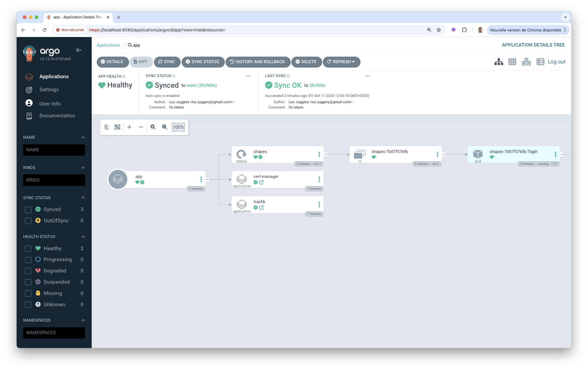Screen dimensions: 588x370
Task: Click the 3fcf68e commit hash link
Action: [317, 85]
